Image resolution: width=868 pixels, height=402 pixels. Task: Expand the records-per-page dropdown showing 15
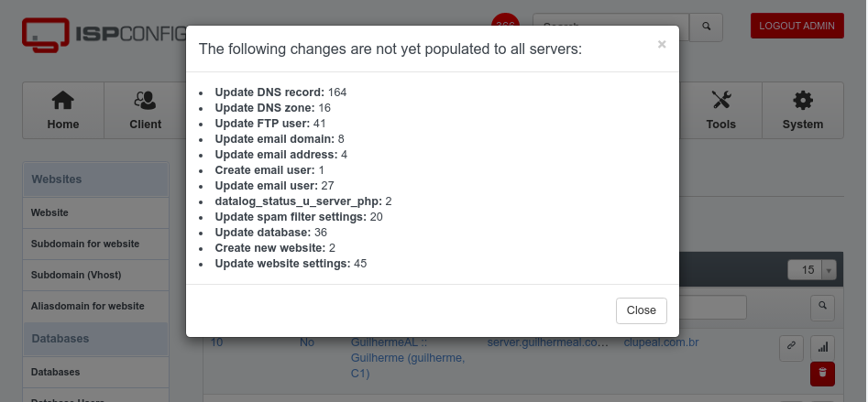coord(811,270)
